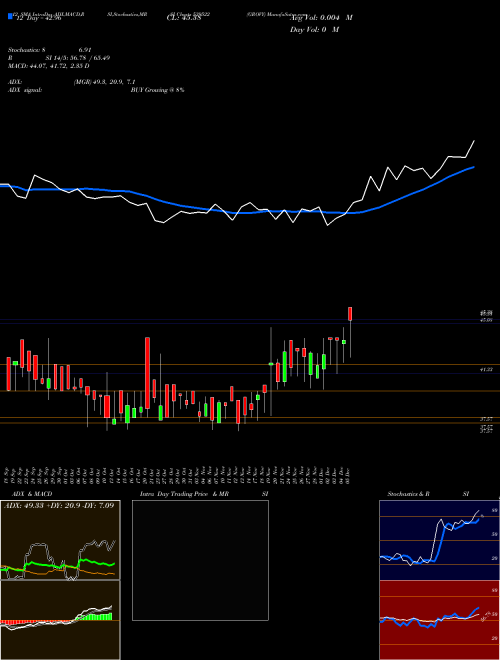
Task: Click the 'SI 14/5: 36.78 / 65.49' line
Action: coord(78,58)
